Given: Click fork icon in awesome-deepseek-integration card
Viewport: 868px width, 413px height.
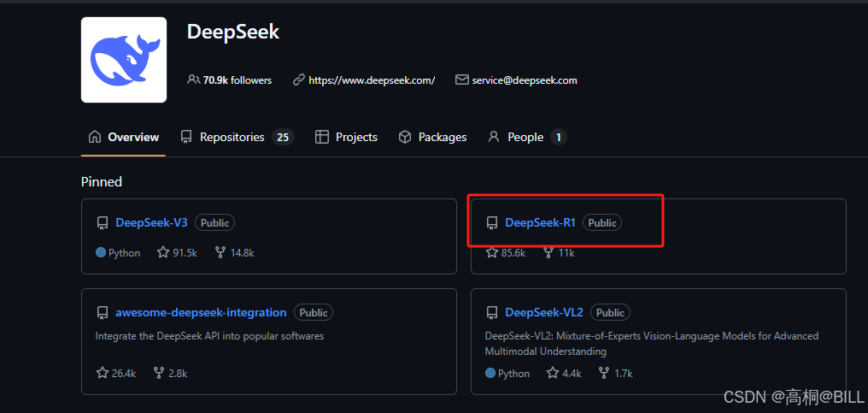Looking at the screenshot, I should point(160,373).
